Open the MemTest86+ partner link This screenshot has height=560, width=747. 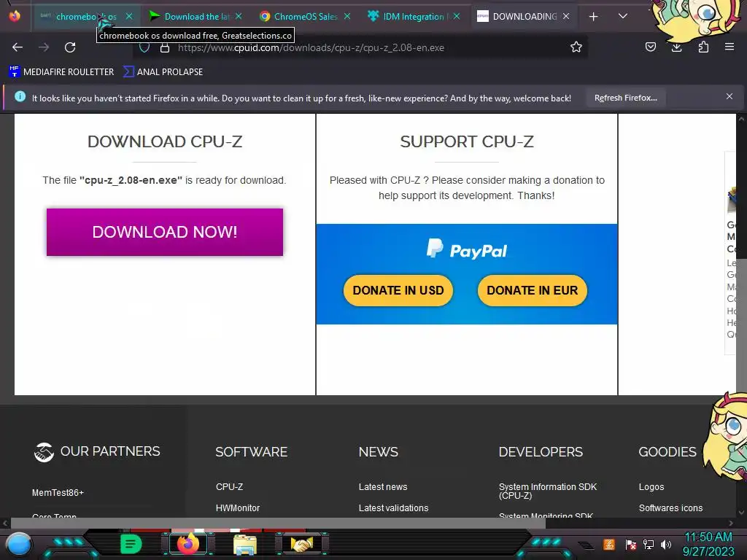coord(58,493)
